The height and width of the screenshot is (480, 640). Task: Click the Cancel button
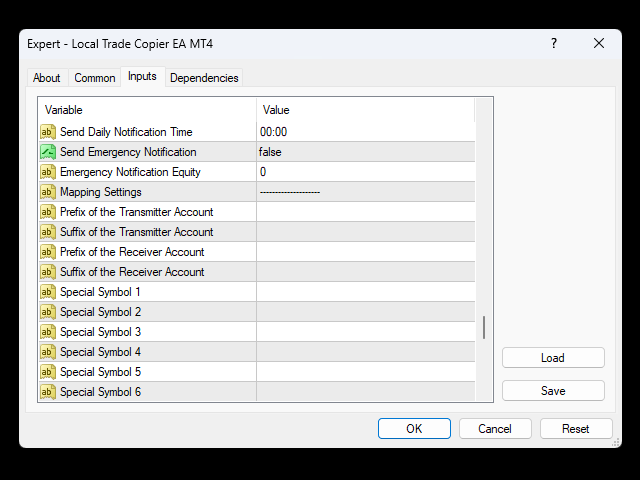pyautogui.click(x=495, y=429)
